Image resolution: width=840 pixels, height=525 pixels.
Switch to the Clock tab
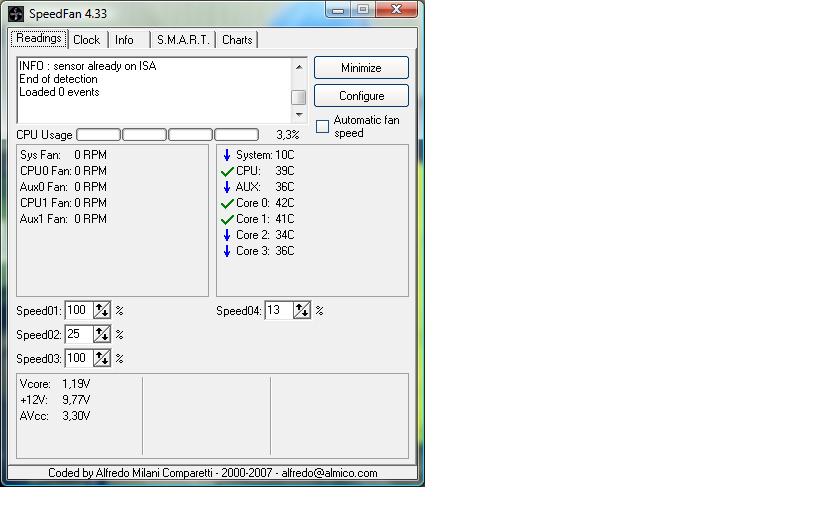(x=87, y=40)
